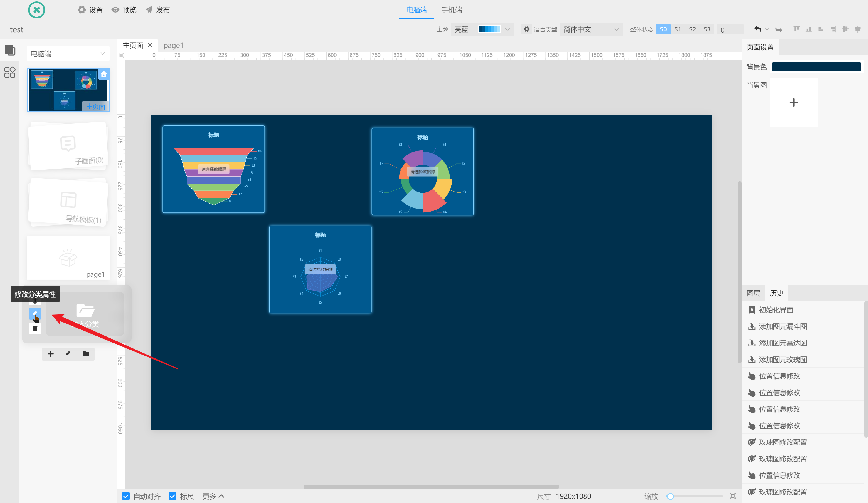
Task: Click the ruler origin corner icon
Action: [121, 55]
